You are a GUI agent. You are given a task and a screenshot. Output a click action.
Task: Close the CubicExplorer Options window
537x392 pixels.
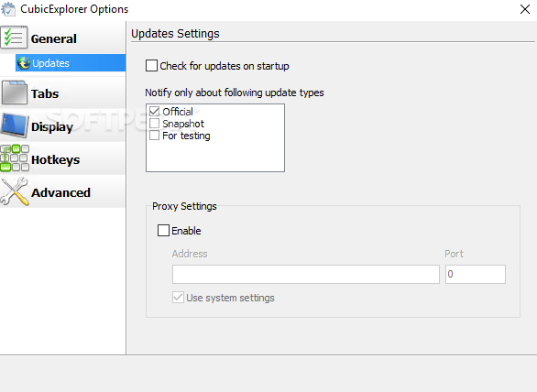point(525,9)
